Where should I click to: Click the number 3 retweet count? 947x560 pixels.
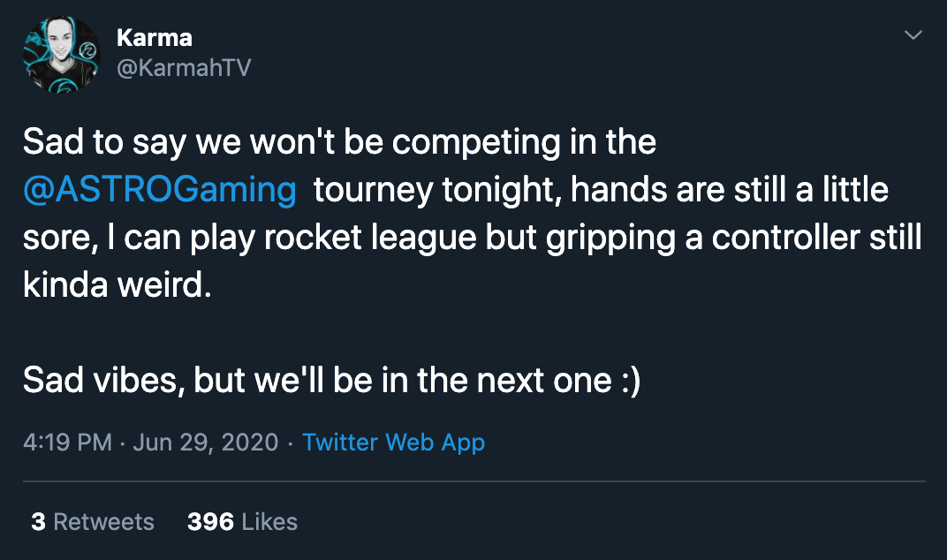click(x=39, y=522)
